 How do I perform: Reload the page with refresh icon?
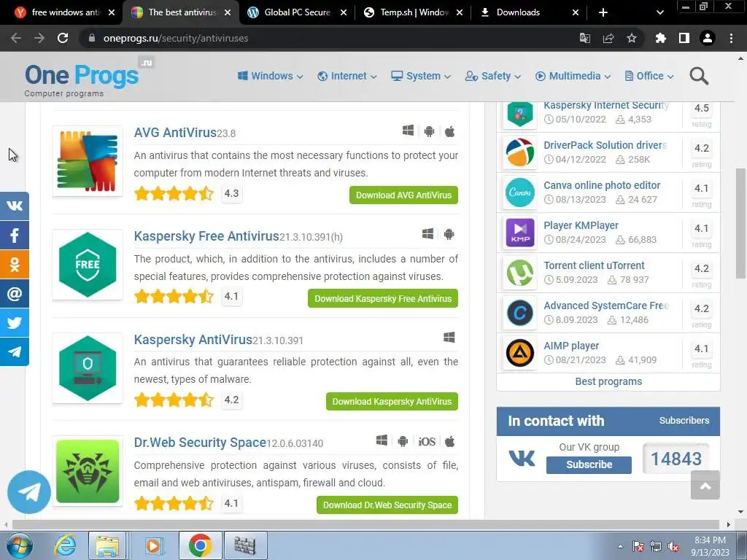(x=63, y=38)
